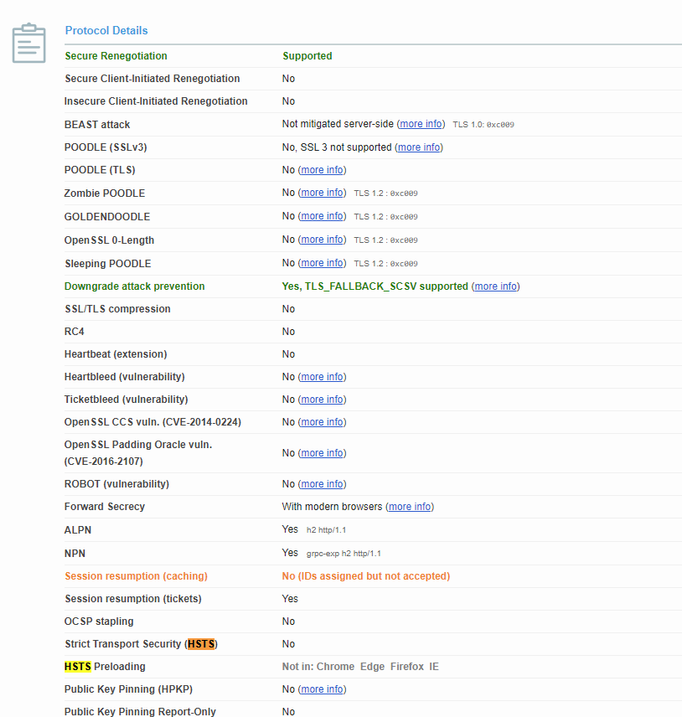
Task: Click more info for Padding Oracle vuln
Action: tap(322, 453)
